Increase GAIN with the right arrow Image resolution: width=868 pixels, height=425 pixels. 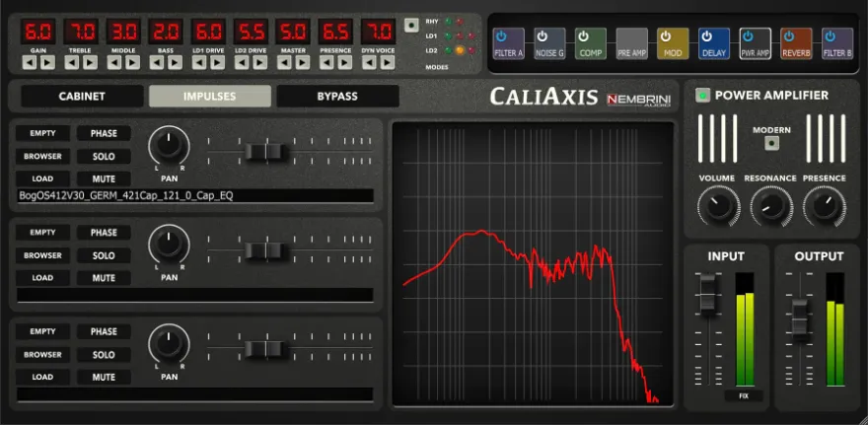48,62
